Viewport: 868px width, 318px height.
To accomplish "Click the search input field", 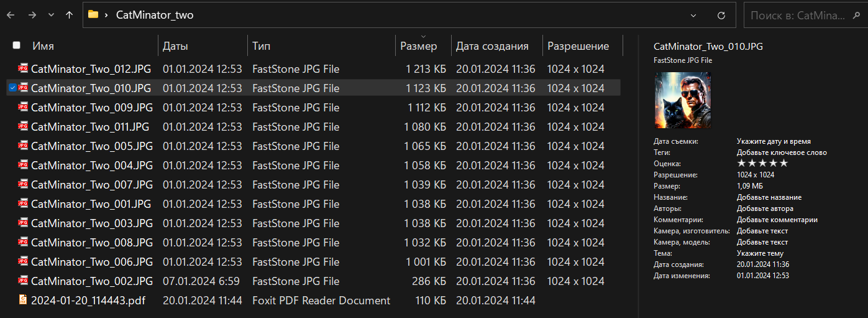I will 795,16.
